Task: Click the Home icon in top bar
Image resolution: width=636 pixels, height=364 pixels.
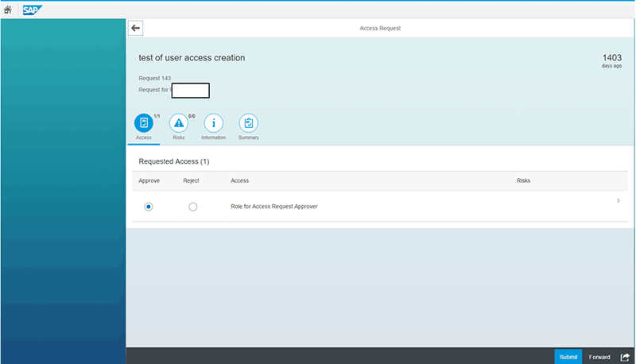Action: coord(8,10)
